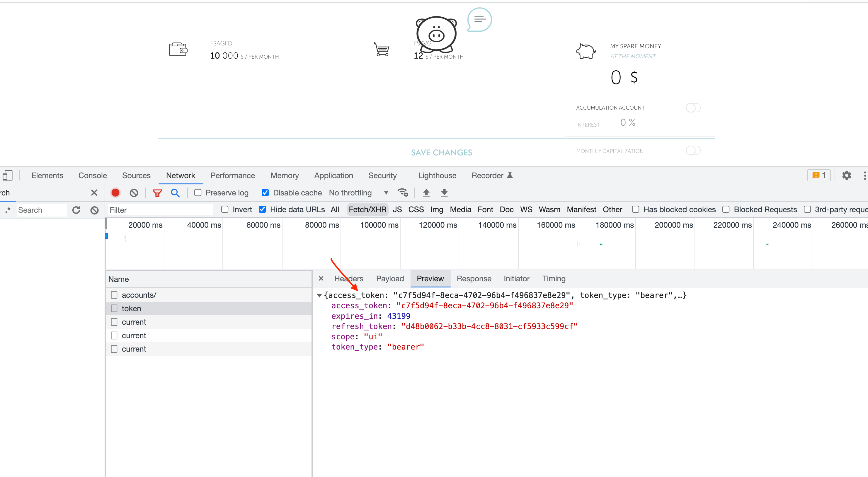Open the speech bubble note icon
The height and width of the screenshot is (477, 868).
click(479, 20)
